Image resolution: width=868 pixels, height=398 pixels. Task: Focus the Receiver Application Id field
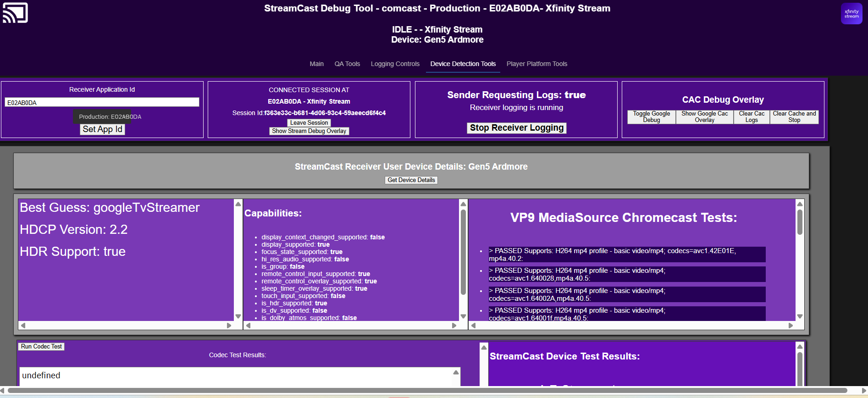(x=102, y=102)
